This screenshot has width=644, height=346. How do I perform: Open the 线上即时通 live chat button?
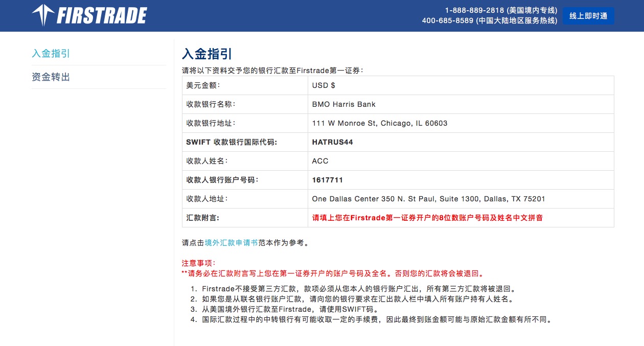588,15
